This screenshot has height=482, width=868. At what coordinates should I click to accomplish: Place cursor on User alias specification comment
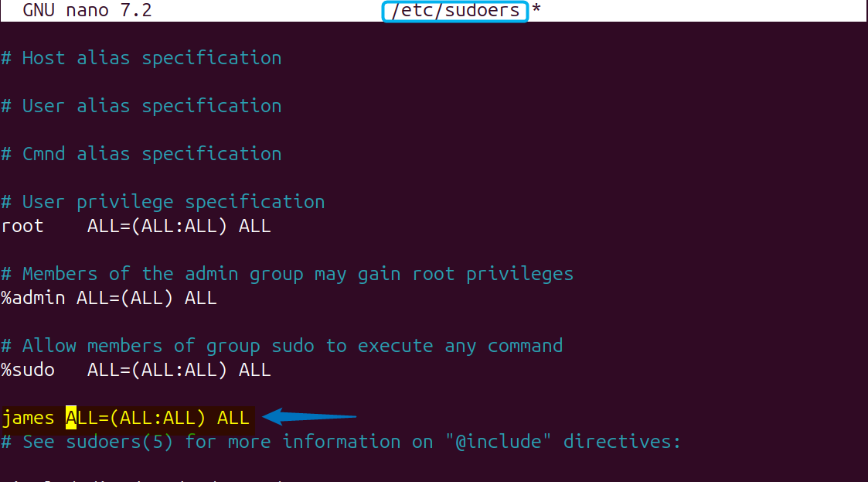[x=141, y=106]
